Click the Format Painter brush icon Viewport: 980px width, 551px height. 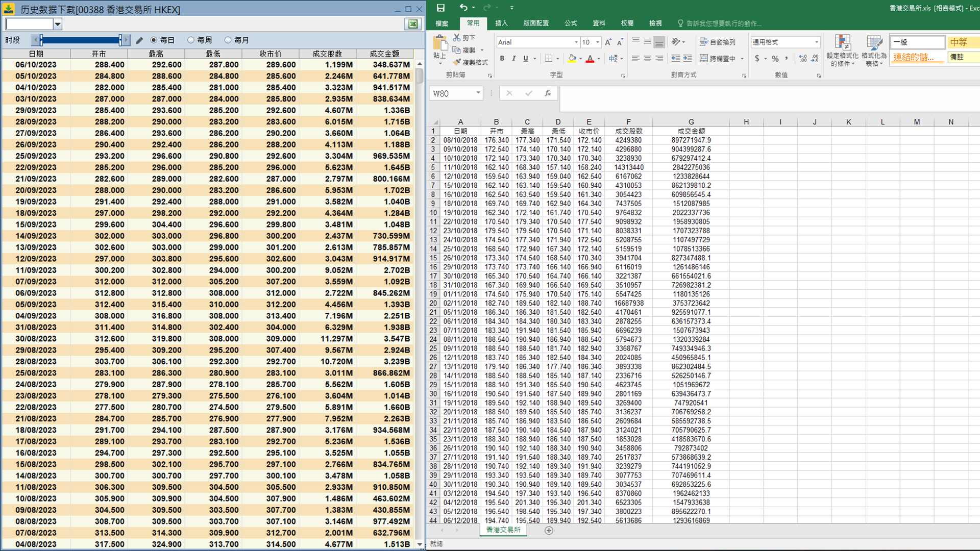(x=457, y=62)
